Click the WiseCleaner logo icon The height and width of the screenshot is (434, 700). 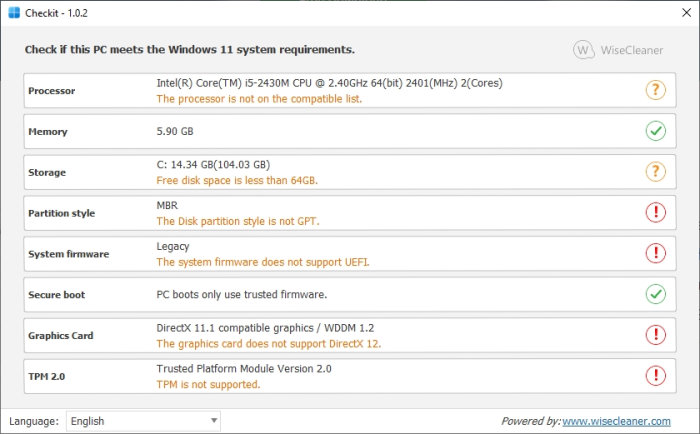click(x=583, y=50)
